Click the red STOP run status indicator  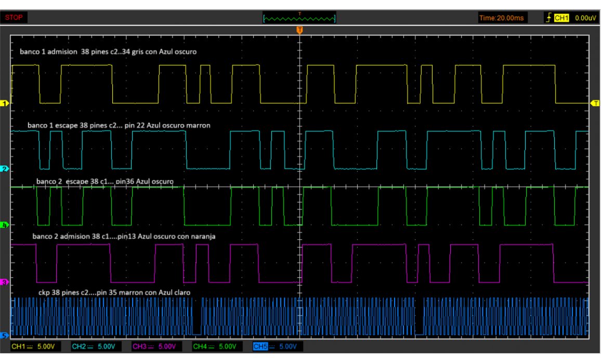[14, 18]
